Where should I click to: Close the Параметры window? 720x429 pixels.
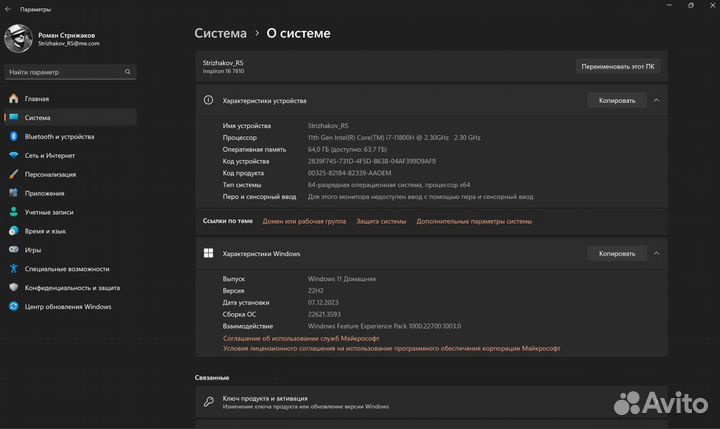tap(712, 6)
